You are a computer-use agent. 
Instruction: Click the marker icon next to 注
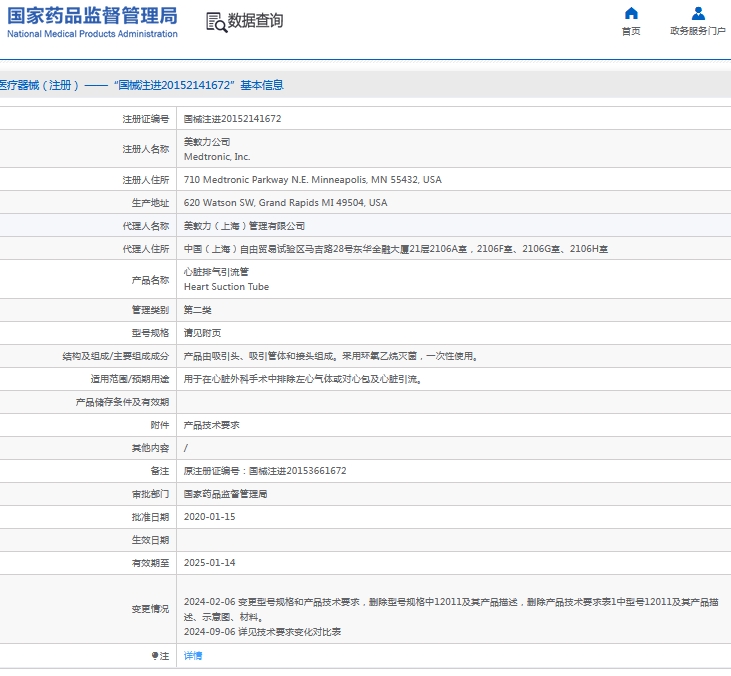155,656
